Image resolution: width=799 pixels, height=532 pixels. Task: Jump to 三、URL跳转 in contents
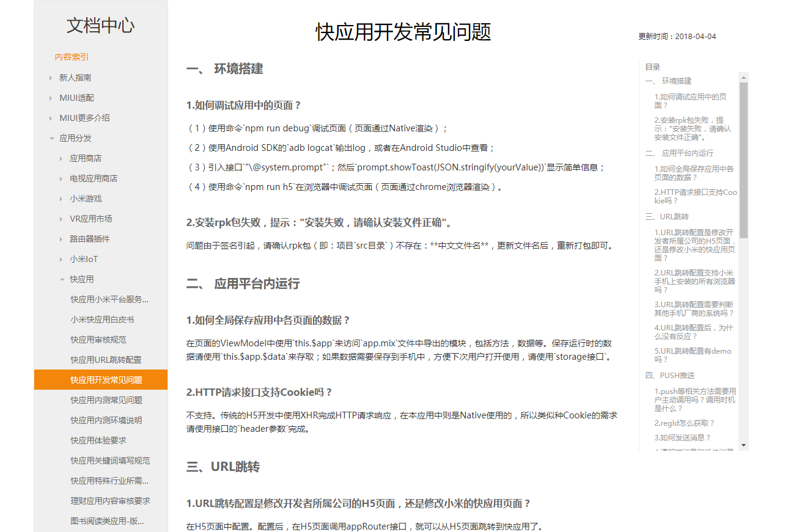pyautogui.click(x=667, y=216)
